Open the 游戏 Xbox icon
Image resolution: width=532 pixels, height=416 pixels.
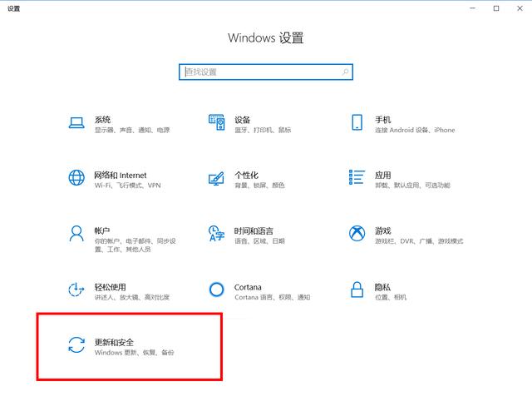click(357, 233)
